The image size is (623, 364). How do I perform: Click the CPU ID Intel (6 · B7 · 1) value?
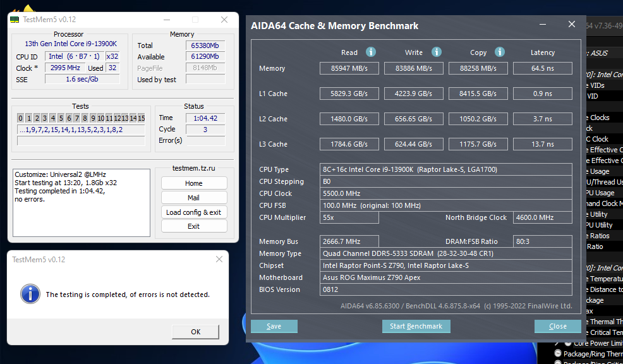coord(75,56)
